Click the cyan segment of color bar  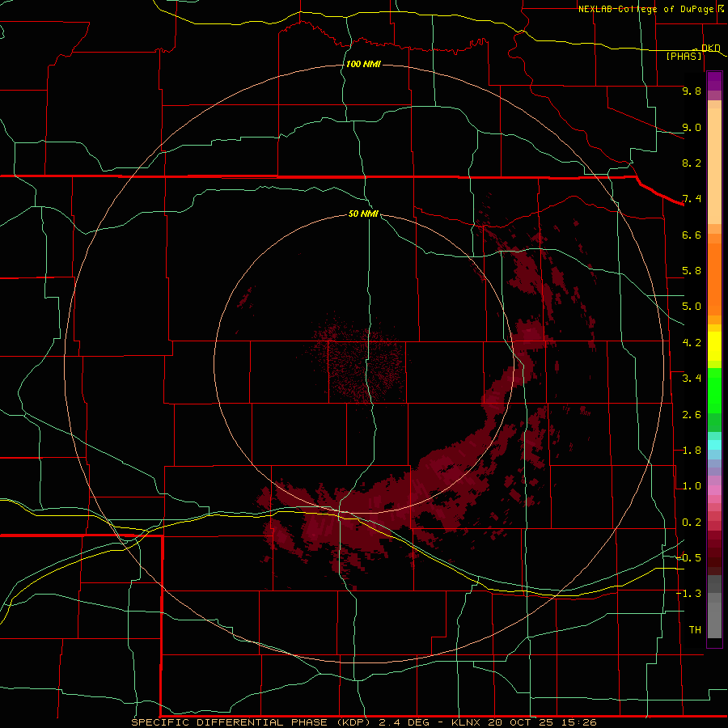[x=714, y=445]
